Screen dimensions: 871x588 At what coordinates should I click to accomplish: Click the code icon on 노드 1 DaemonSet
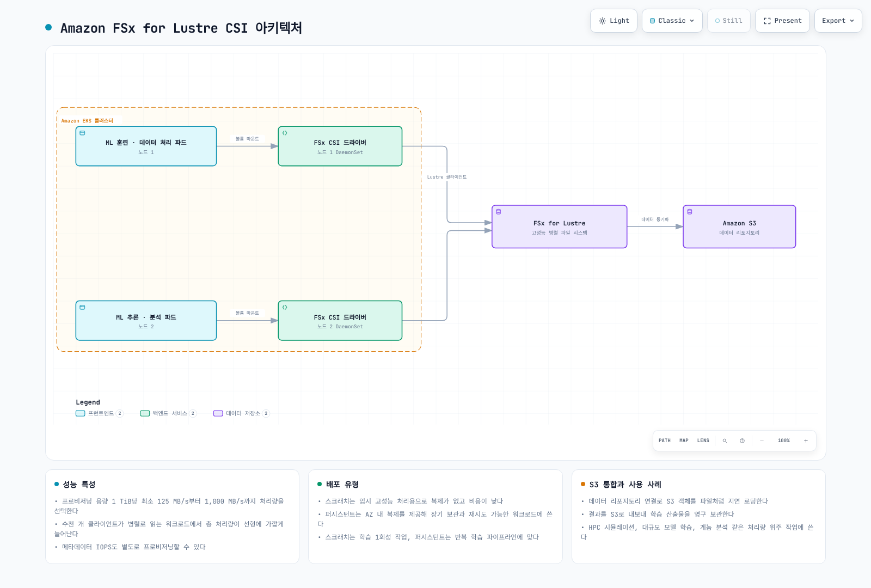point(285,133)
